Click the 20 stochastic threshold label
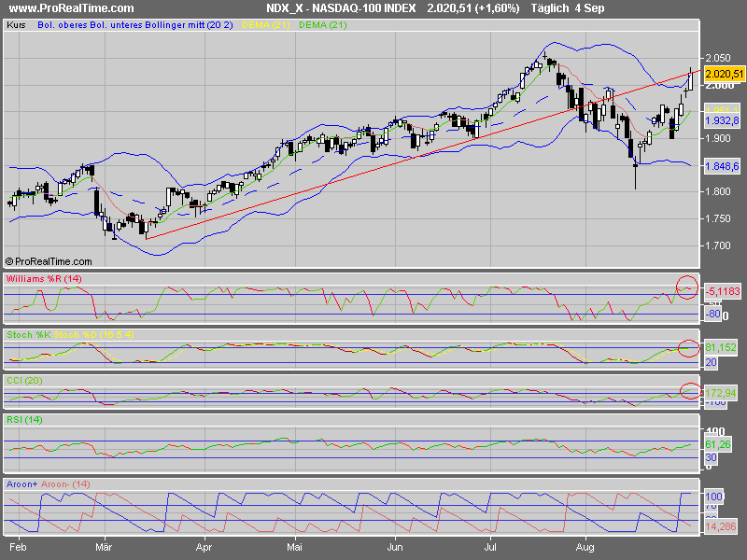Image resolution: width=747 pixels, height=560 pixels. pyautogui.click(x=711, y=362)
